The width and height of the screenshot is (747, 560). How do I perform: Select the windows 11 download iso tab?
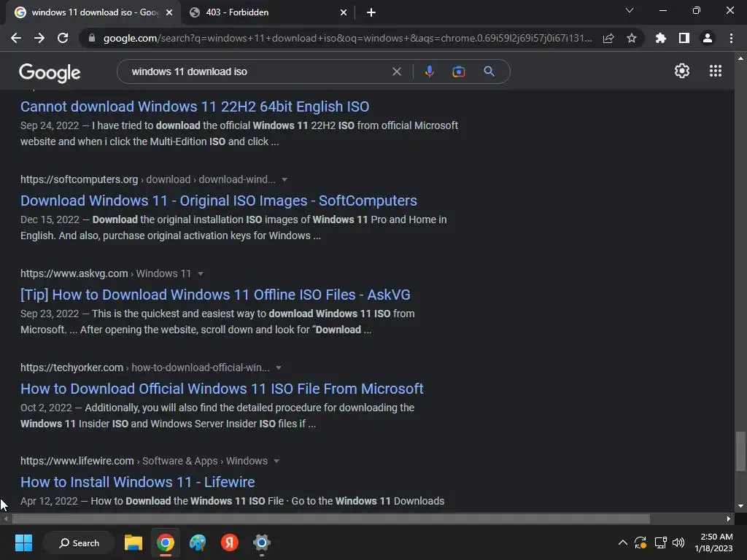pos(93,12)
